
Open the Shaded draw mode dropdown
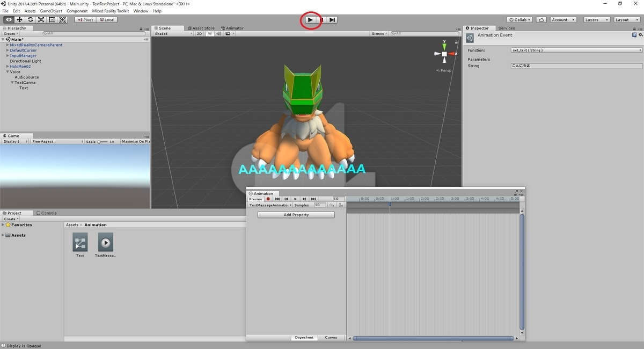click(x=173, y=34)
